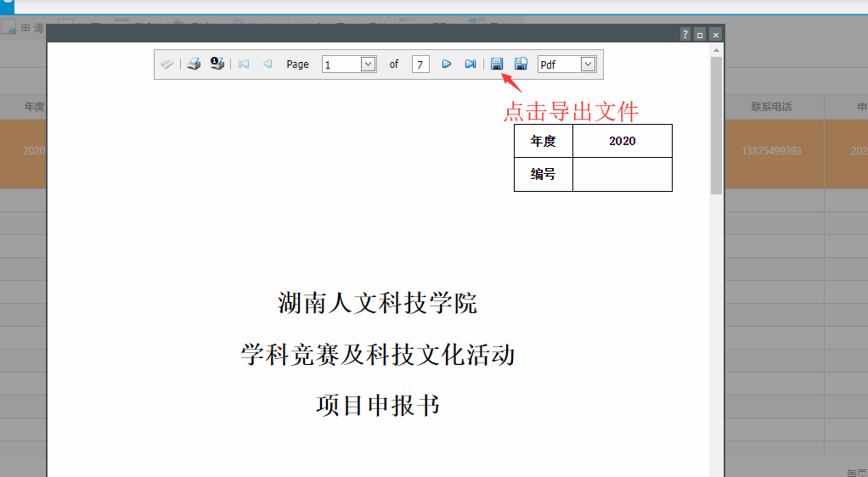This screenshot has height=477, width=868.
Task: Open help with the question mark button
Action: [685, 35]
